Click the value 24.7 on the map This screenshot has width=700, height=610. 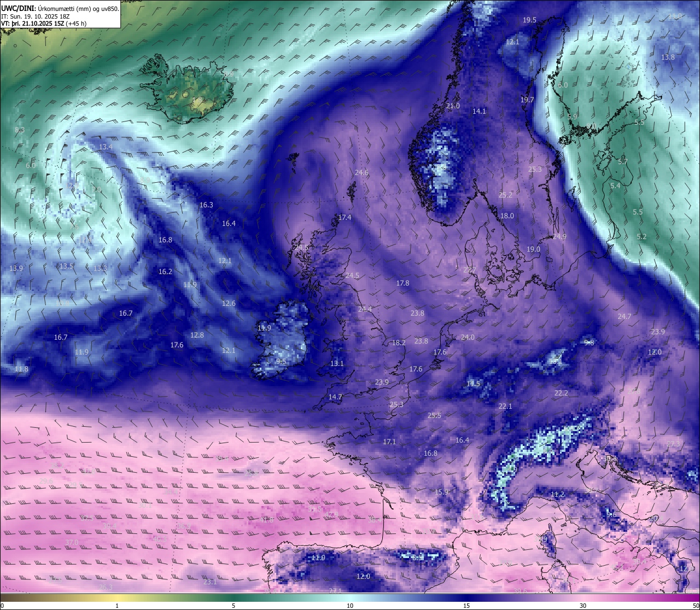coord(625,316)
